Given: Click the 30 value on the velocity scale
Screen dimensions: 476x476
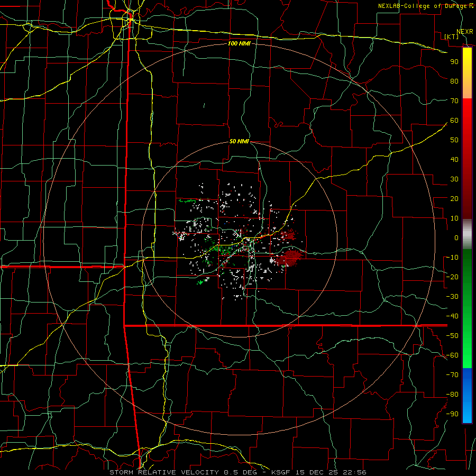Looking at the screenshot, I should click(x=454, y=179).
